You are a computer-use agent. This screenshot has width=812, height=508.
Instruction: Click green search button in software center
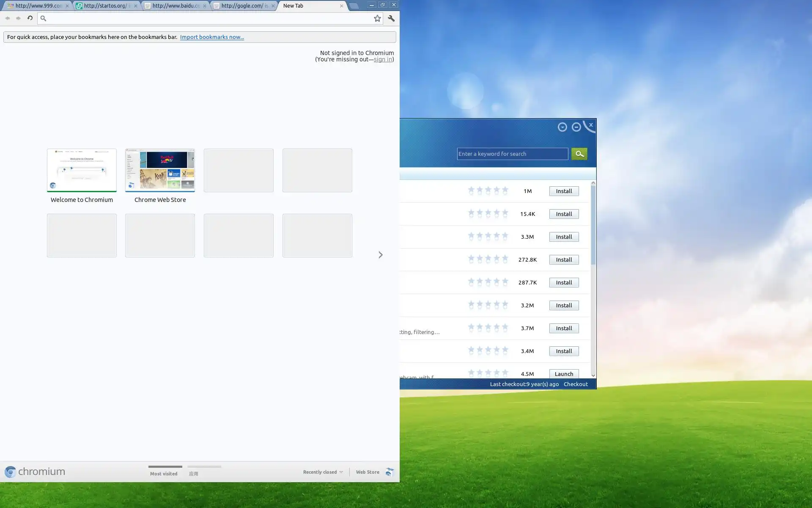coord(579,154)
